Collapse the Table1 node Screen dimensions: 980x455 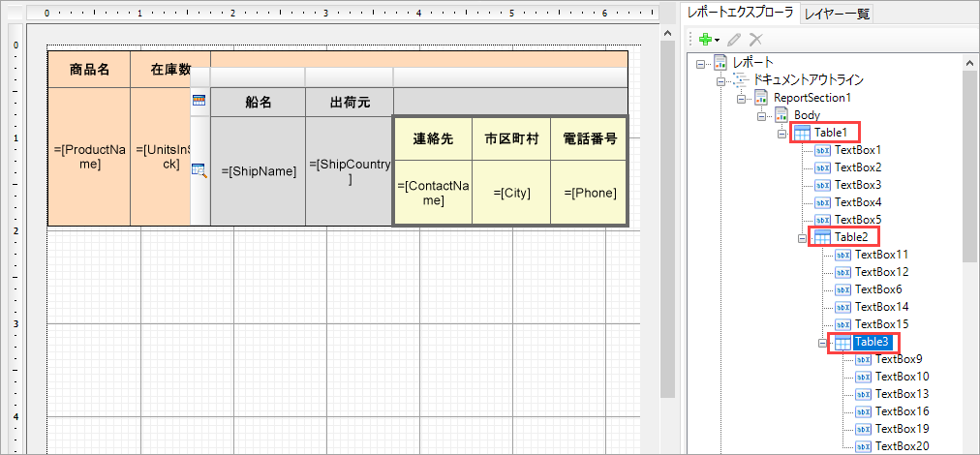click(782, 133)
